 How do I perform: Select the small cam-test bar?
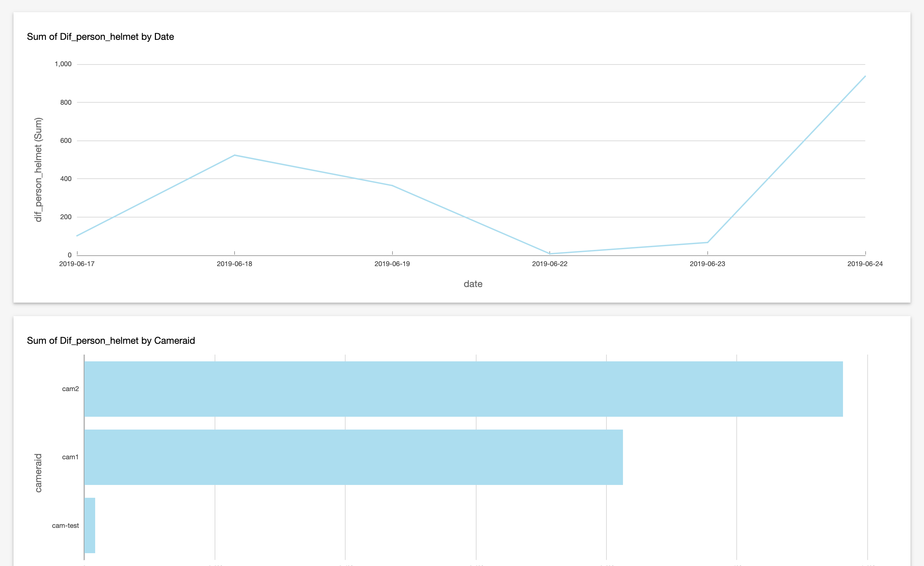pos(90,525)
